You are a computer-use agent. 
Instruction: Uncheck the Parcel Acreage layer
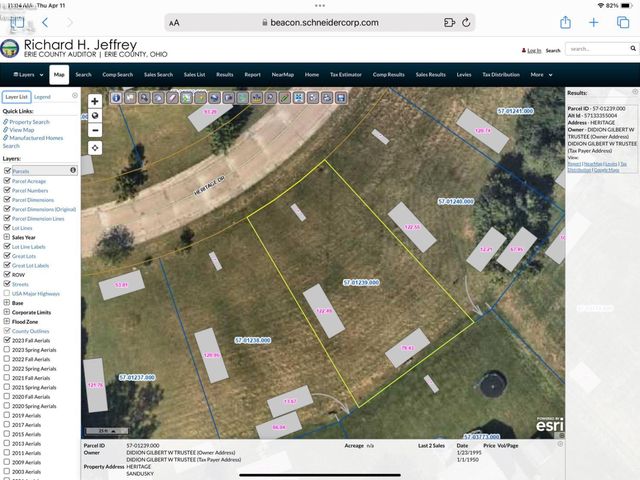pos(7,181)
